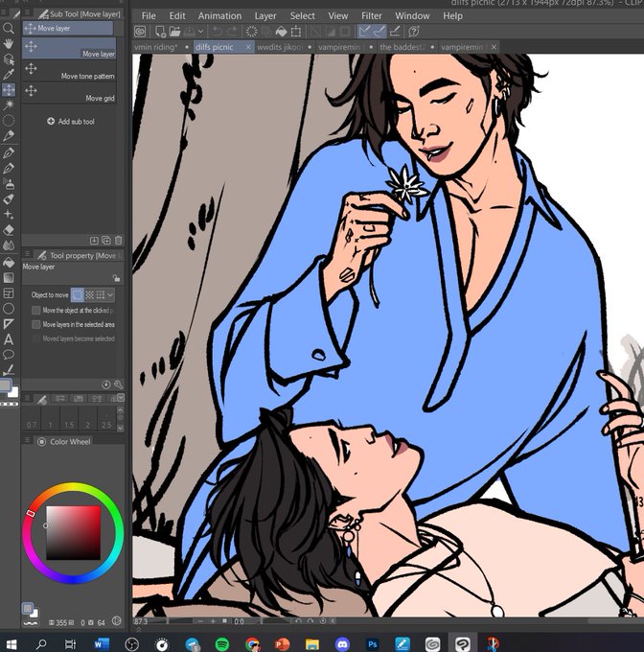Click the Open file folder icon
This screenshot has width=644, height=652.
(175, 32)
